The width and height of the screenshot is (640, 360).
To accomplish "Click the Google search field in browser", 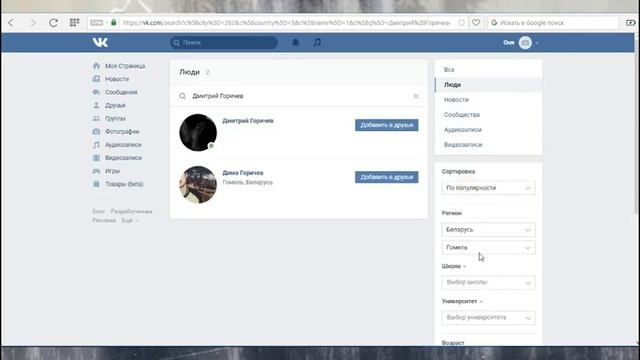I will [x=553, y=23].
